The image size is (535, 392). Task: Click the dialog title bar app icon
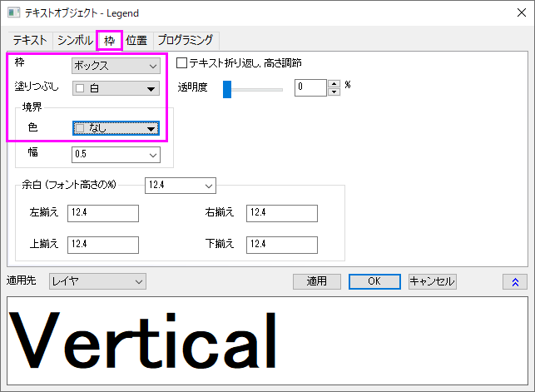13,13
